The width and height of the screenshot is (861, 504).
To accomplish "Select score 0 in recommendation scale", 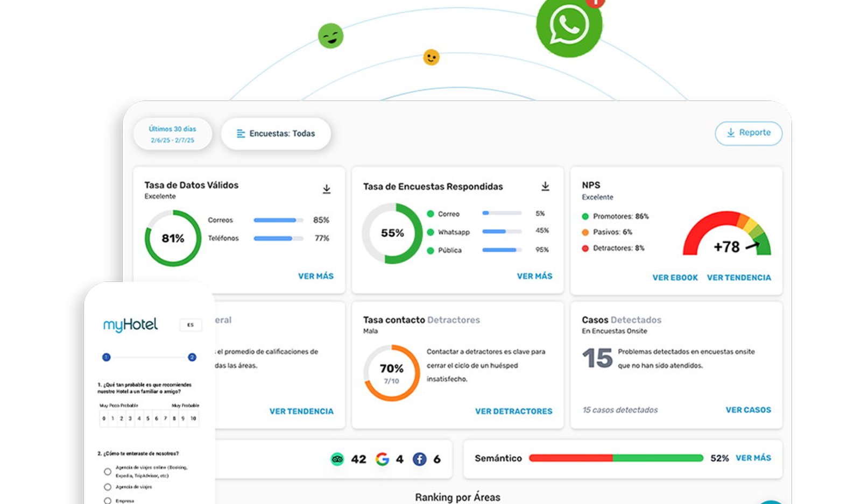I will pos(104,418).
